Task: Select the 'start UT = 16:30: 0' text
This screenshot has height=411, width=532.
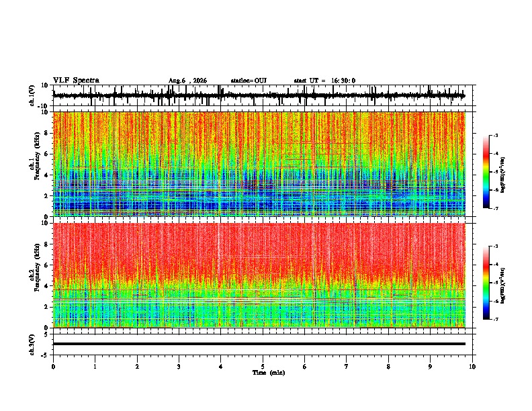Action: [324, 81]
